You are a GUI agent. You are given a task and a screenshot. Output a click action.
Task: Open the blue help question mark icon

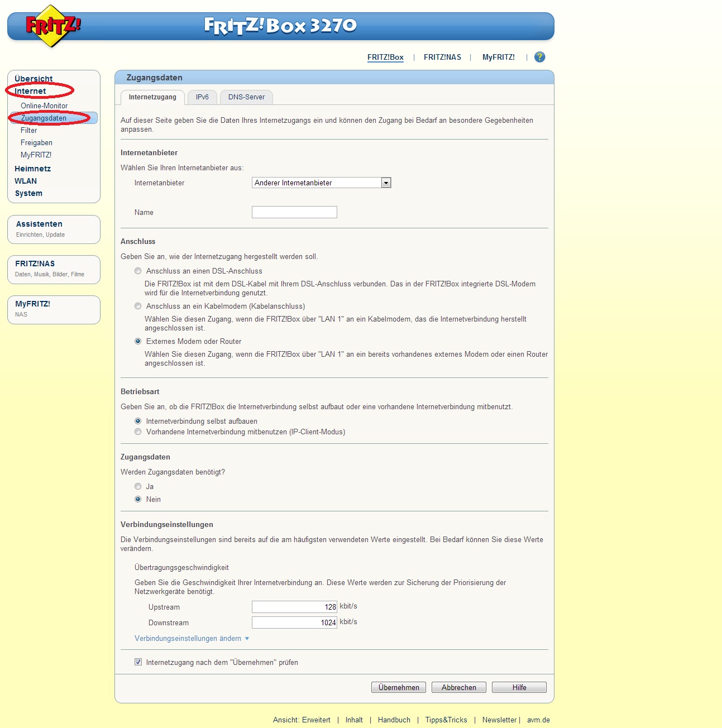tap(539, 57)
